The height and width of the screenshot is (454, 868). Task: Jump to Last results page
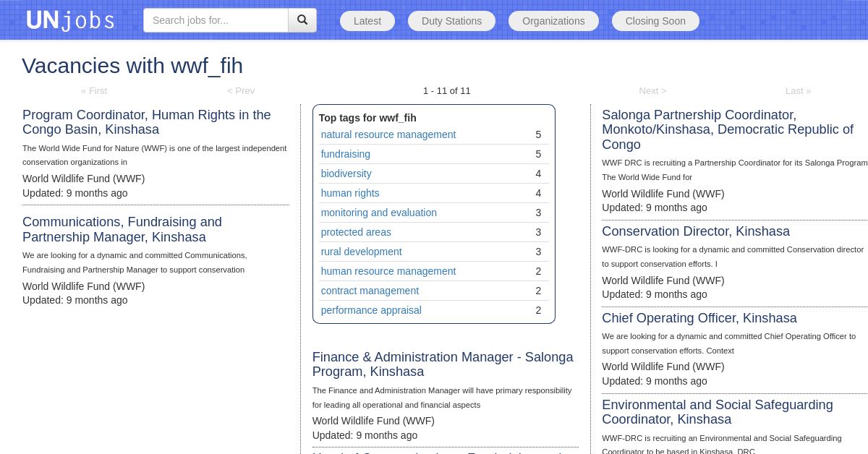tap(798, 90)
